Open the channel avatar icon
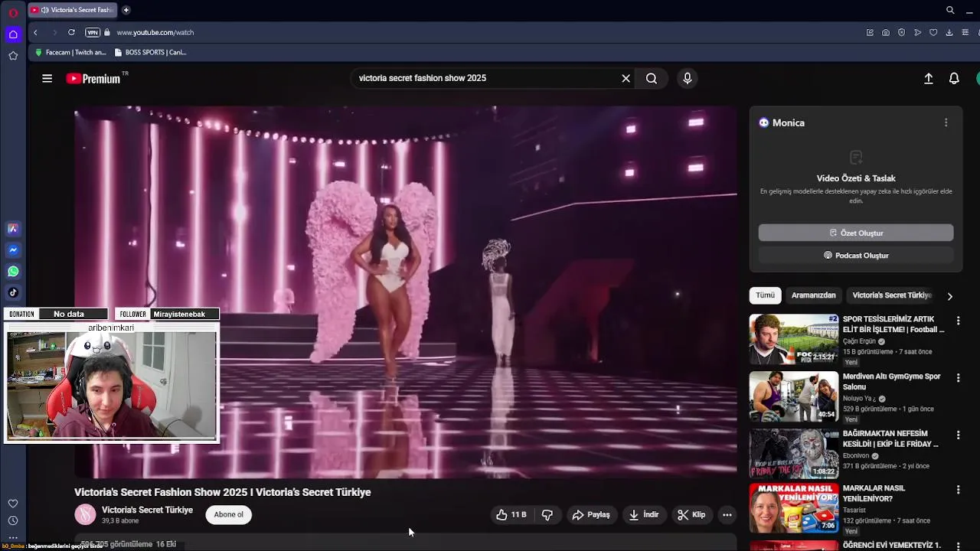Image resolution: width=980 pixels, height=551 pixels. tap(85, 514)
